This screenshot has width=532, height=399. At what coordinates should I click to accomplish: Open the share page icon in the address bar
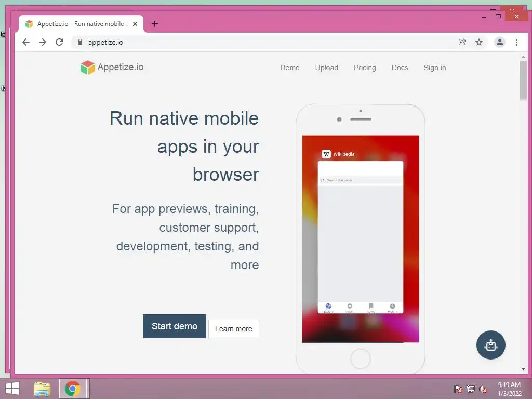click(462, 42)
